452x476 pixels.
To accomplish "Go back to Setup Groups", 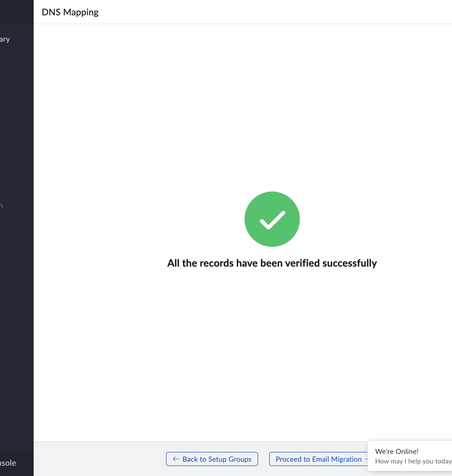I will [x=212, y=459].
